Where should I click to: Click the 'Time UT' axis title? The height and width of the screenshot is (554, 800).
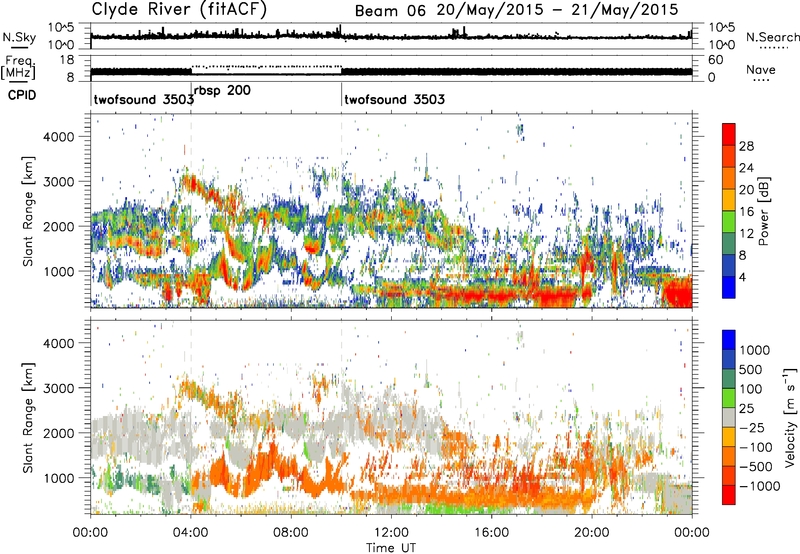click(391, 548)
